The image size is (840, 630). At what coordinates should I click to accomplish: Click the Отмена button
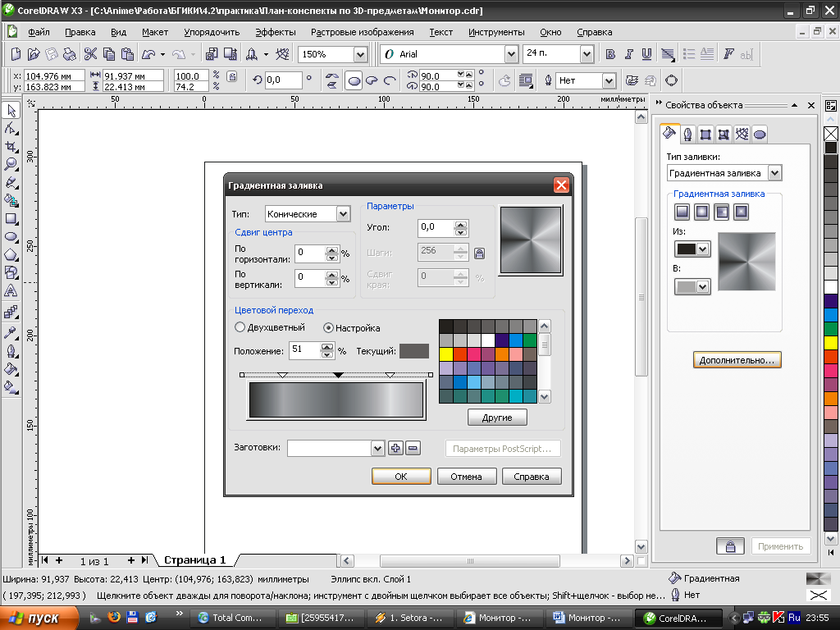tap(467, 477)
